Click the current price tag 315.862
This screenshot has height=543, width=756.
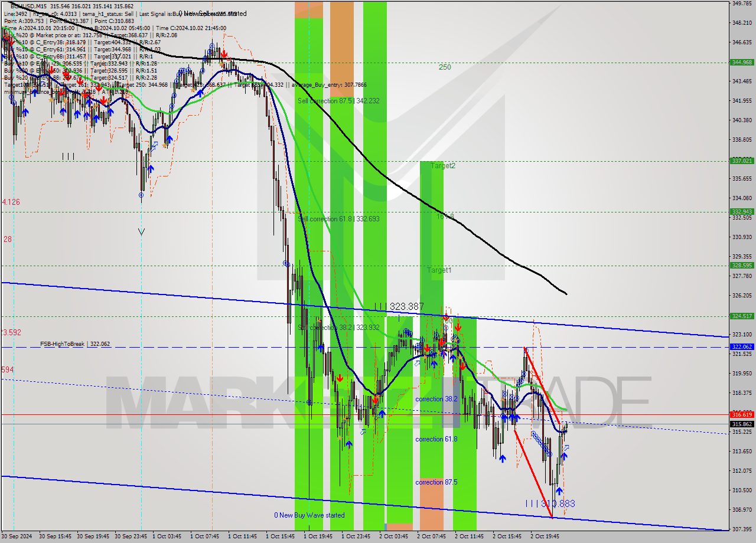pos(742,424)
